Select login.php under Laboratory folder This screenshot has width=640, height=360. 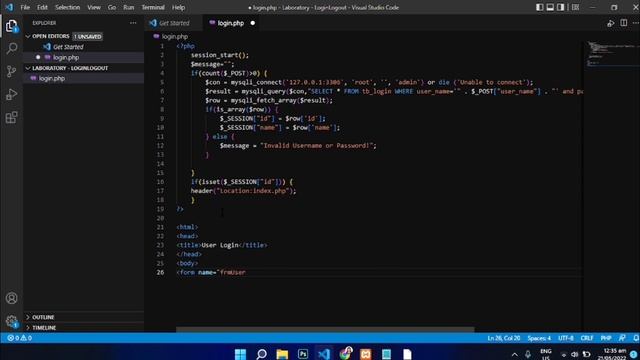point(84,78)
